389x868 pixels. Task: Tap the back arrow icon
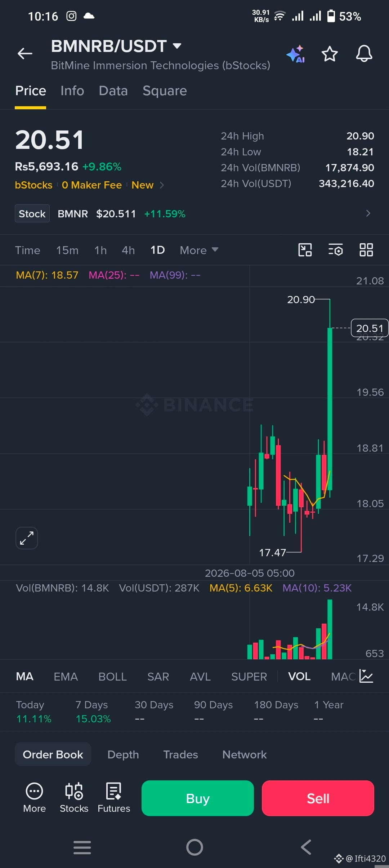tap(25, 54)
